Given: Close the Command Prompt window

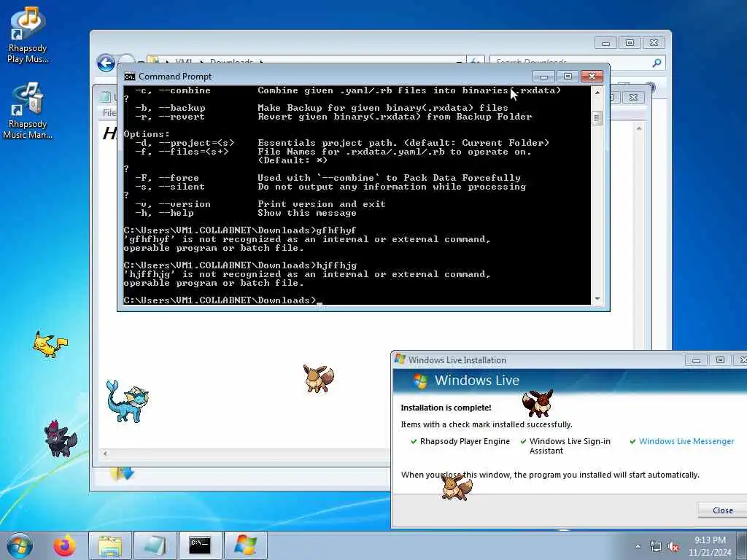Looking at the screenshot, I should [592, 76].
